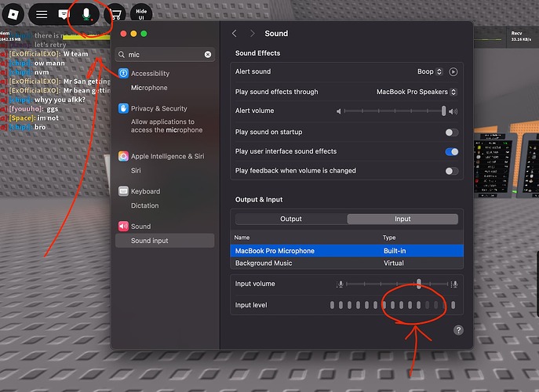This screenshot has width=539, height=392.
Task: Toggle the Roblox chat bubble icon
Action: tap(64, 14)
